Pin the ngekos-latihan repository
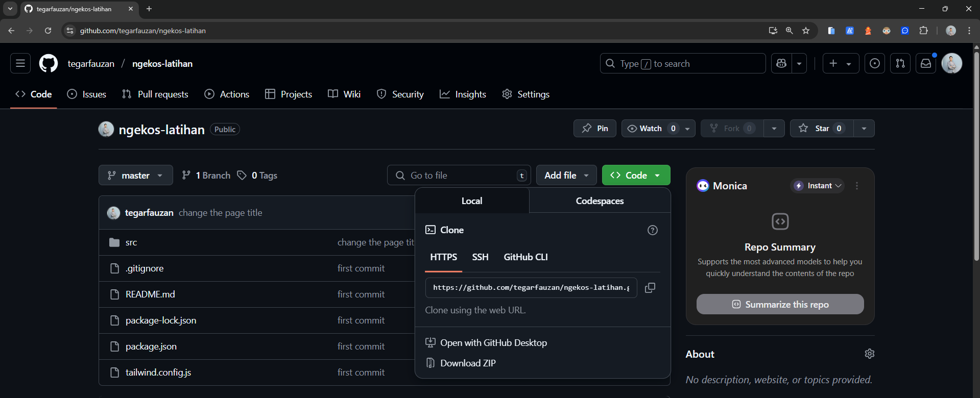980x398 pixels. point(595,129)
